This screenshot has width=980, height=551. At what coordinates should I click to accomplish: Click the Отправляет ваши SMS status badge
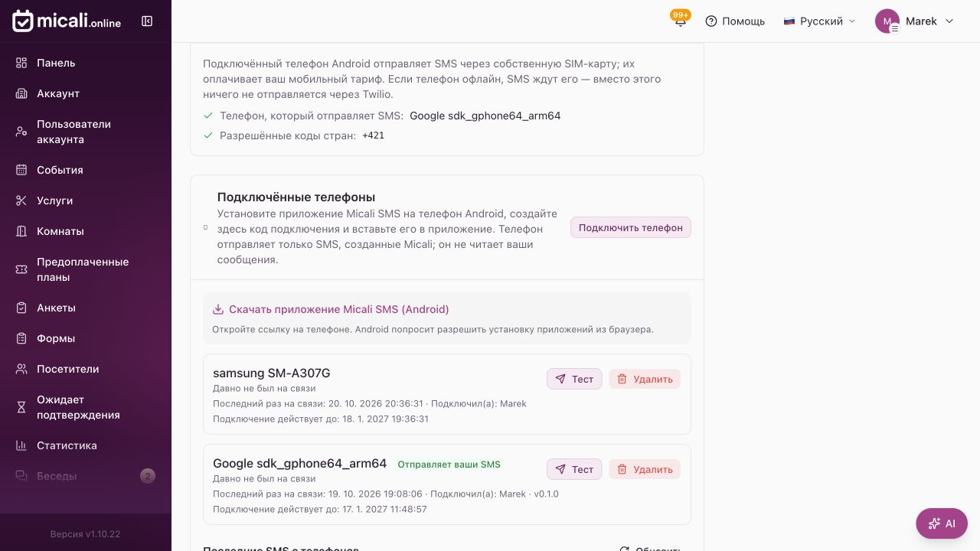(x=449, y=465)
